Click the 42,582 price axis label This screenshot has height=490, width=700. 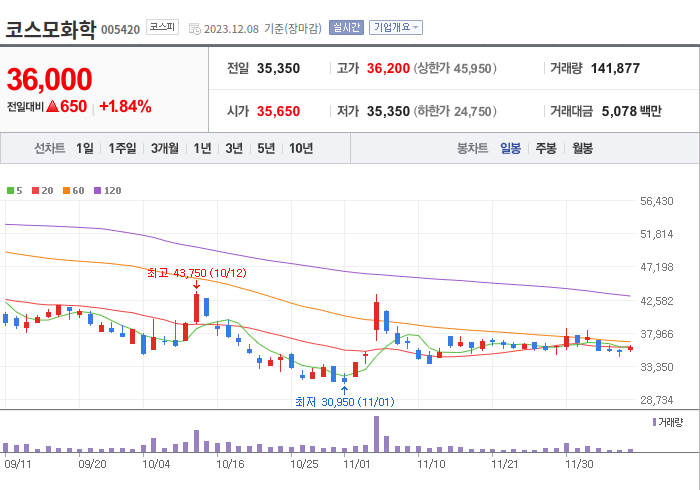point(657,301)
